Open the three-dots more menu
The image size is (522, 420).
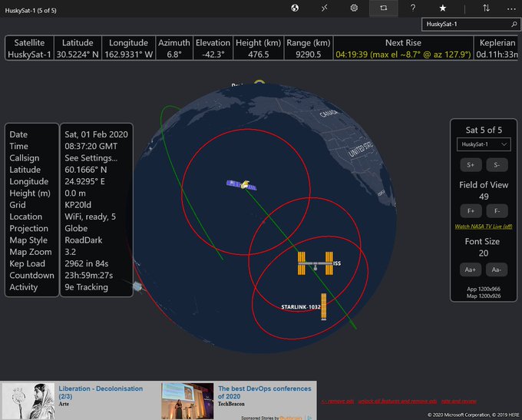pyautogui.click(x=511, y=9)
